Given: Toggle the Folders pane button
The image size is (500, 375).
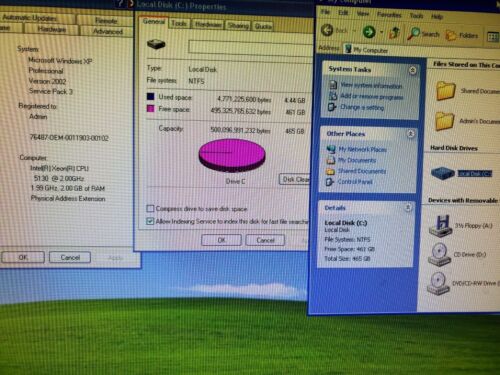Looking at the screenshot, I should [462, 35].
